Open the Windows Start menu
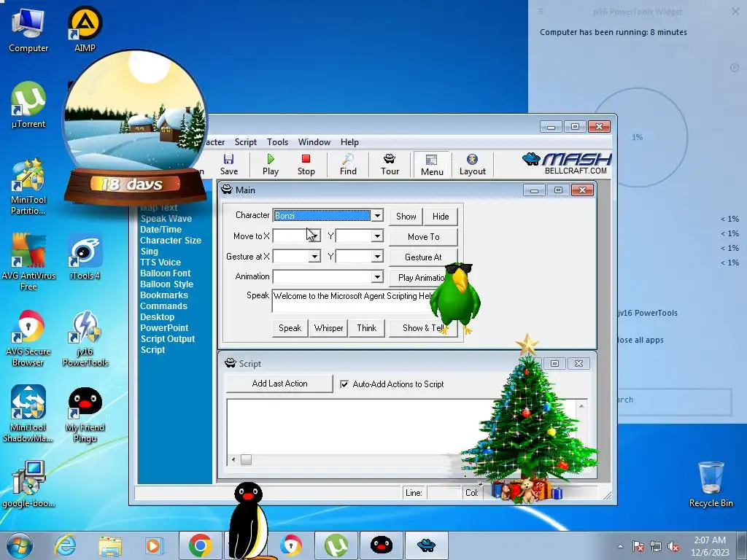The height and width of the screenshot is (560, 747). (19, 545)
